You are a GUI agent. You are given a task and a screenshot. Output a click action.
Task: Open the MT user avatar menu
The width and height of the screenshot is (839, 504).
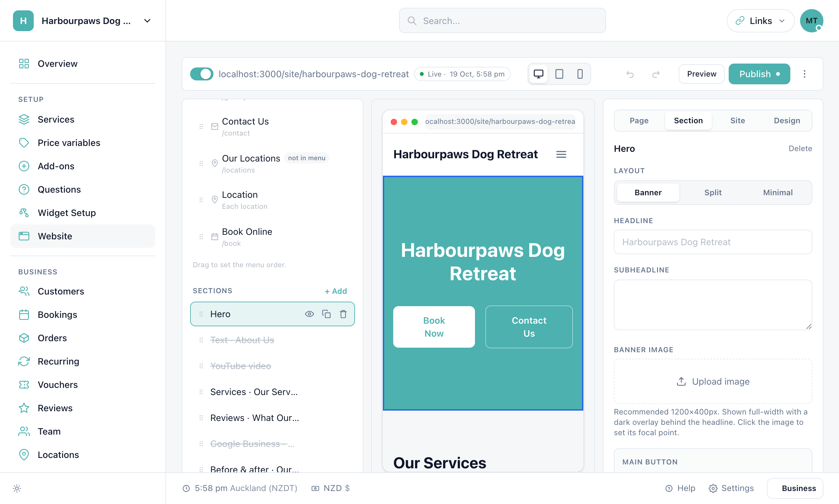811,21
